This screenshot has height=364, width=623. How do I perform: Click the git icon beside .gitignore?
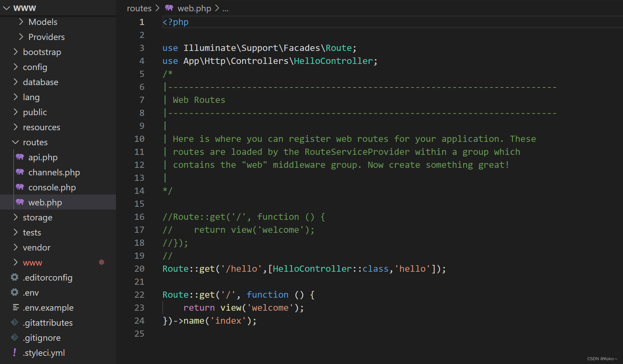point(14,337)
